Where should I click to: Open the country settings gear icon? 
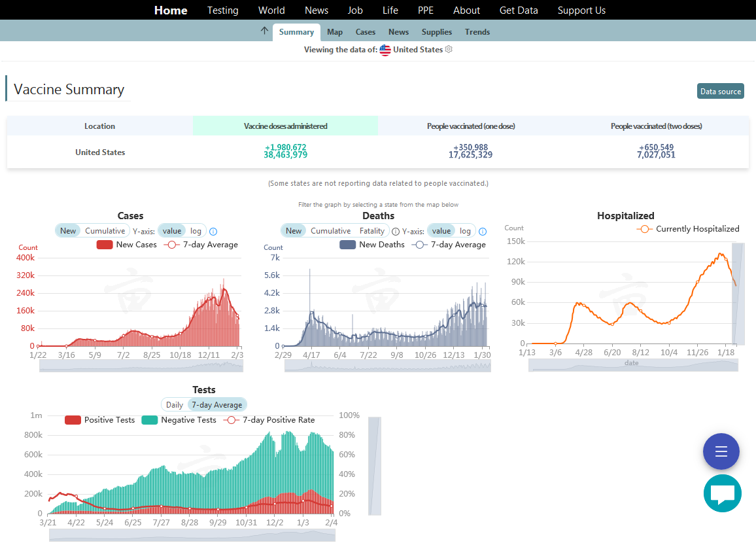click(x=449, y=50)
